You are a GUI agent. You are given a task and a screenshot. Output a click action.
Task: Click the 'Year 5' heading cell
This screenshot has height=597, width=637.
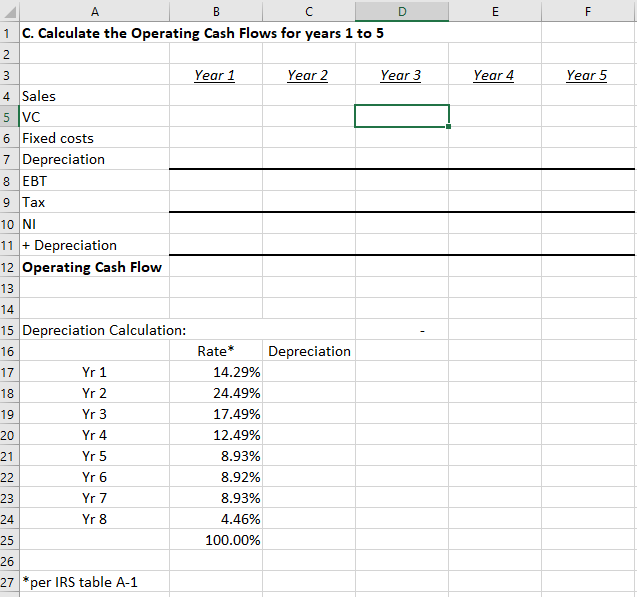coord(588,75)
